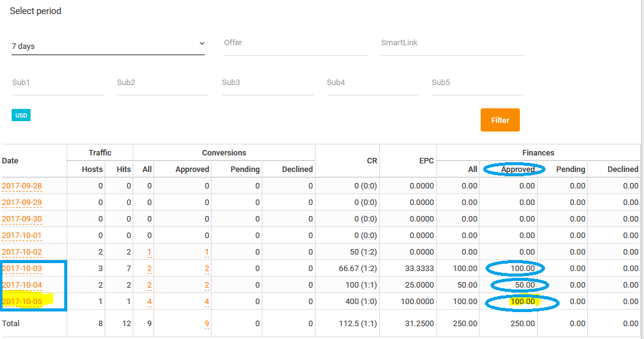The width and height of the screenshot is (644, 339).
Task: Open the 2017-10-03 date link
Action: click(x=22, y=268)
